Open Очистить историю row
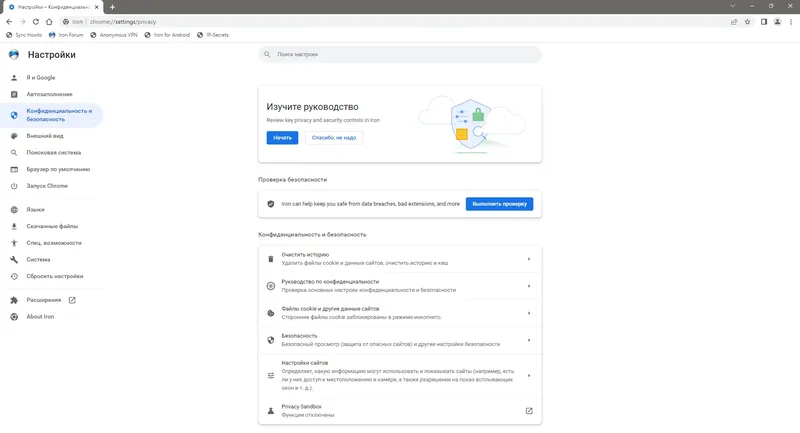The image size is (800, 433). click(x=400, y=259)
